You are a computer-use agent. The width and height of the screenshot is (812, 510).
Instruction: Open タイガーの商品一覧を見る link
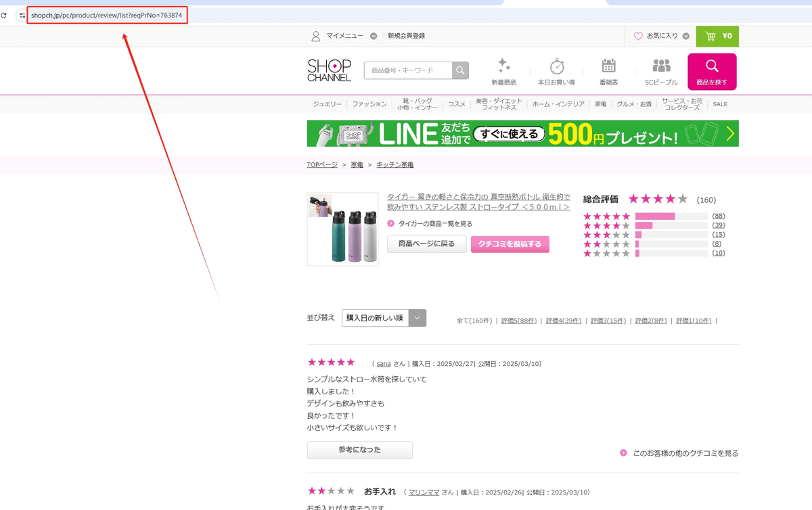coord(435,223)
